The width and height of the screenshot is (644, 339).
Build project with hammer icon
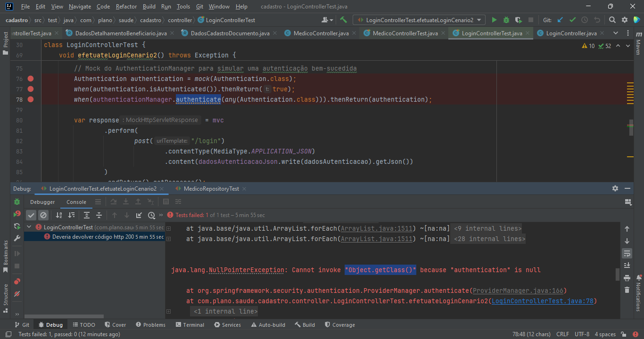tap(344, 20)
